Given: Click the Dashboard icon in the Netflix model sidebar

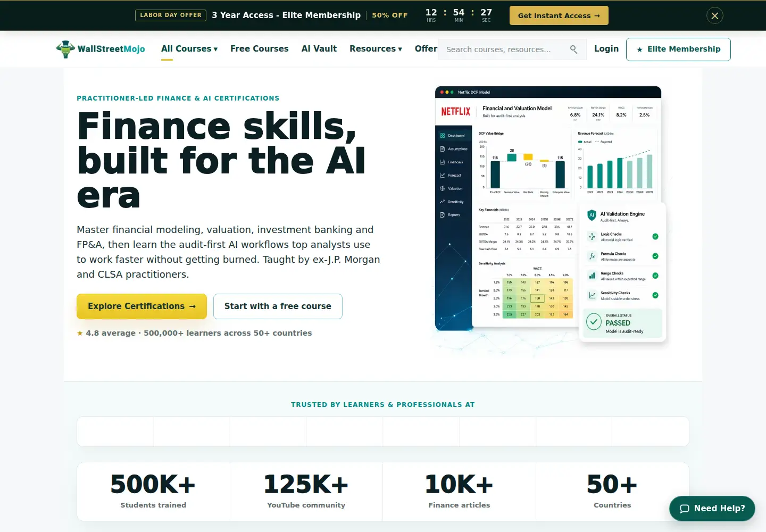Looking at the screenshot, I should tap(443, 136).
